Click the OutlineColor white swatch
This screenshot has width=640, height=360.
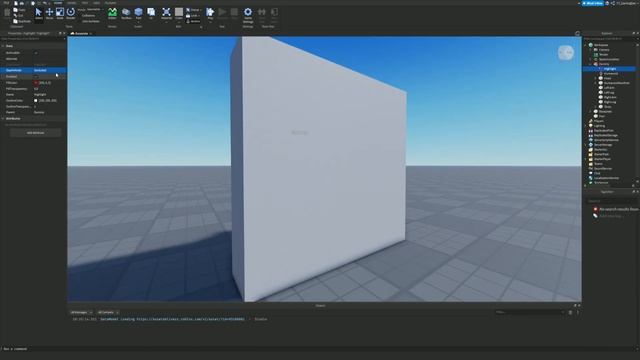(x=36, y=100)
